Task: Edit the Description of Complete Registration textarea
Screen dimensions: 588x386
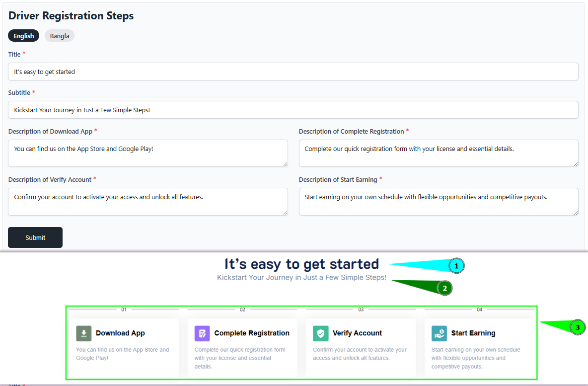Action: pos(439,153)
